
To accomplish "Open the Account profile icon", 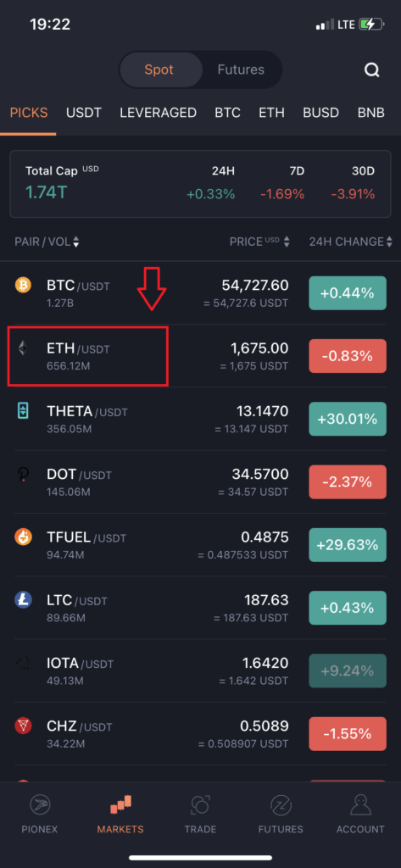I will (x=360, y=805).
